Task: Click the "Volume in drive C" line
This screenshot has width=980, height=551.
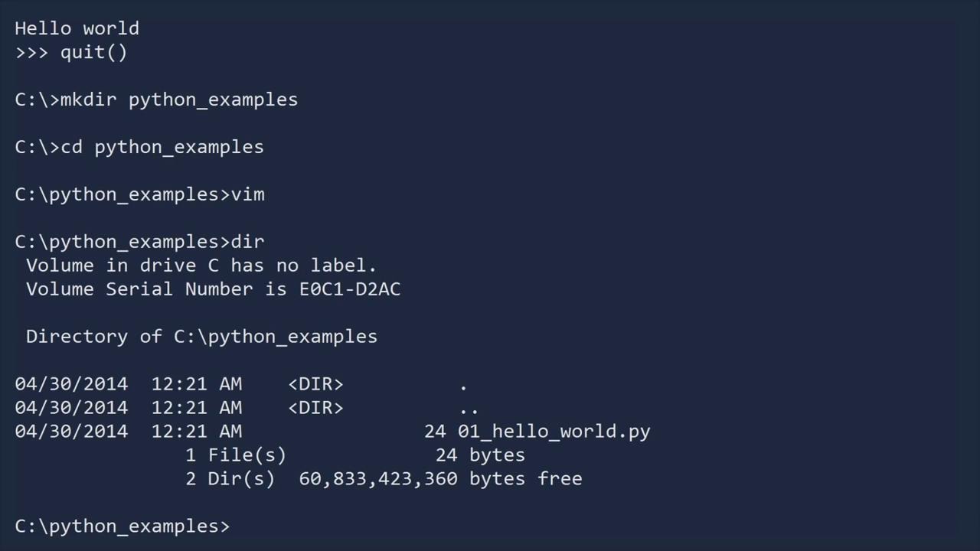Action: pyautogui.click(x=201, y=266)
